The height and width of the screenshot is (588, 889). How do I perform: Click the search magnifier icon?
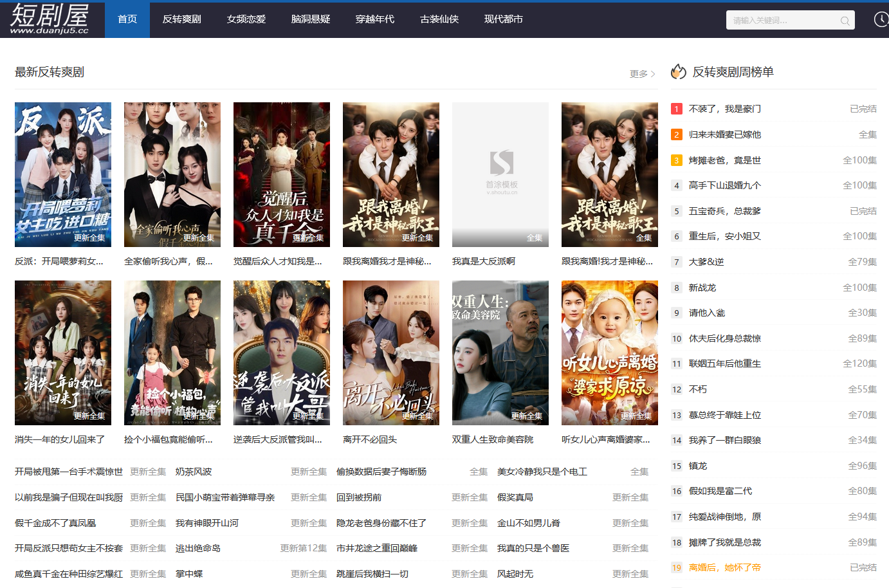click(845, 21)
